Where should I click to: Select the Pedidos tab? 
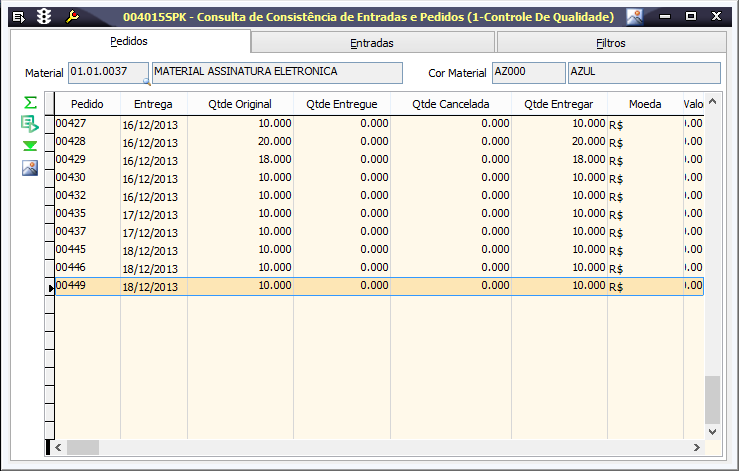tap(129, 42)
